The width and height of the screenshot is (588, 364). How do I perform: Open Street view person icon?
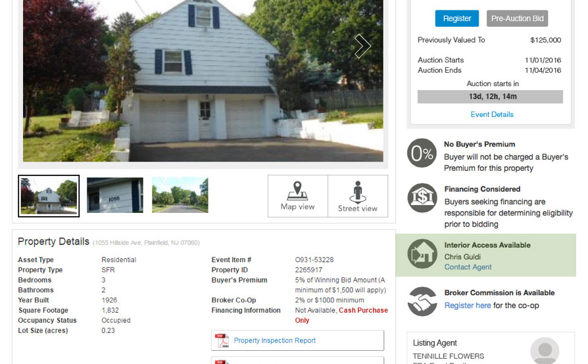click(x=358, y=192)
